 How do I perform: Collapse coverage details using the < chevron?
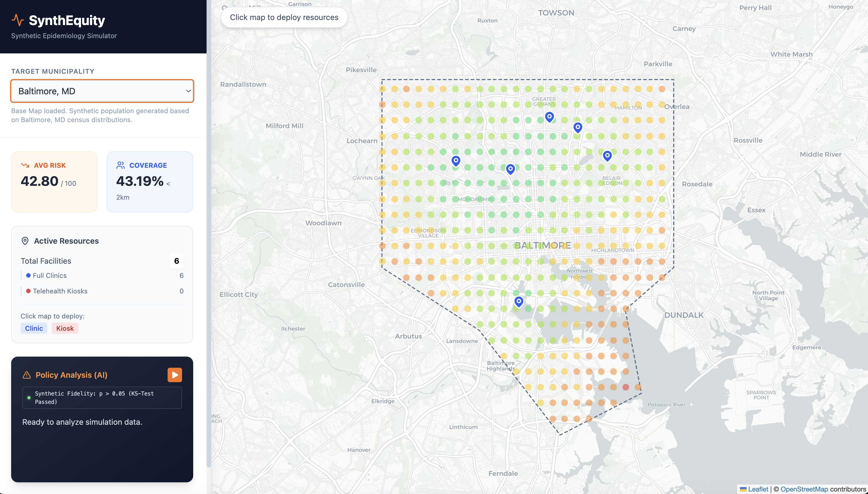click(168, 183)
